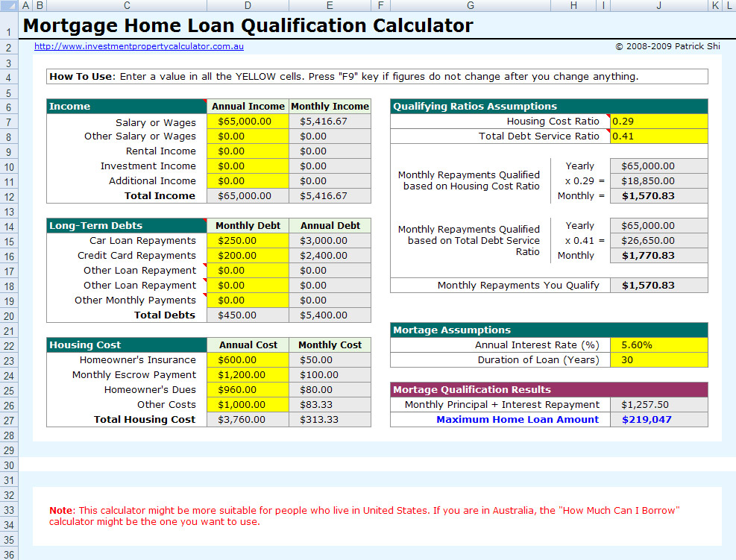
Task: Click the Total Debts annual $5,400.00 cell
Action: pyautogui.click(x=330, y=315)
